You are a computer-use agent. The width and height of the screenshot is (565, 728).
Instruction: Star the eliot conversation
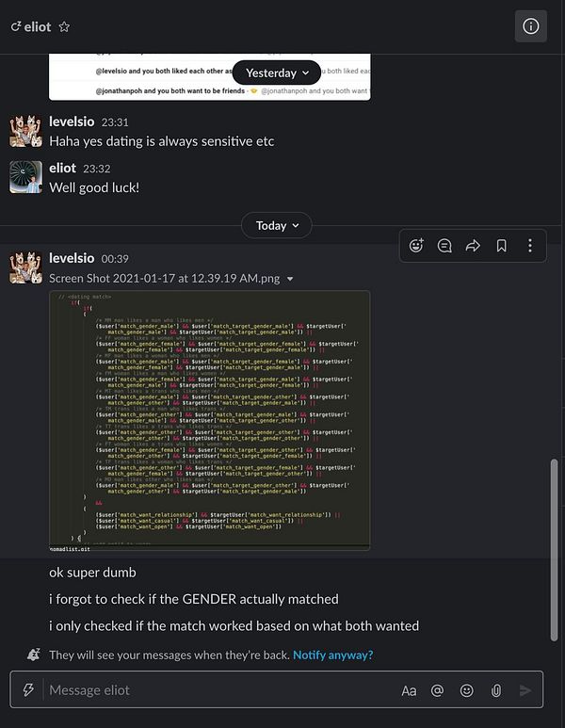click(64, 27)
